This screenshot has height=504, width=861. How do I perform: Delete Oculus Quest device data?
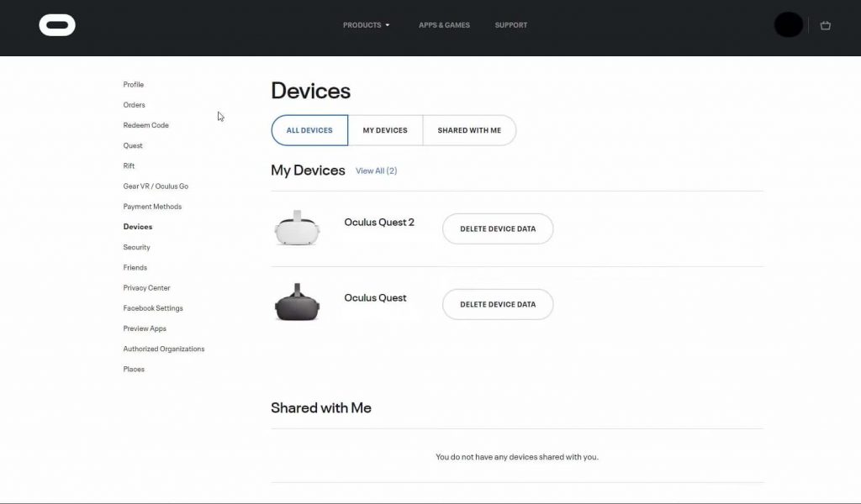coord(497,304)
